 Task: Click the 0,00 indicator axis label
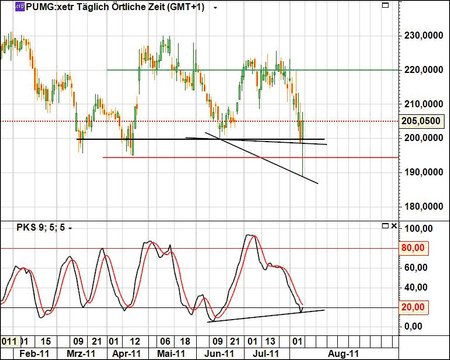click(413, 326)
